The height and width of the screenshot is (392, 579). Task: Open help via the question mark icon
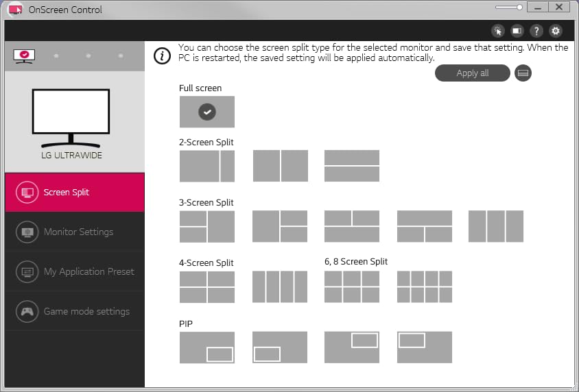(x=536, y=31)
